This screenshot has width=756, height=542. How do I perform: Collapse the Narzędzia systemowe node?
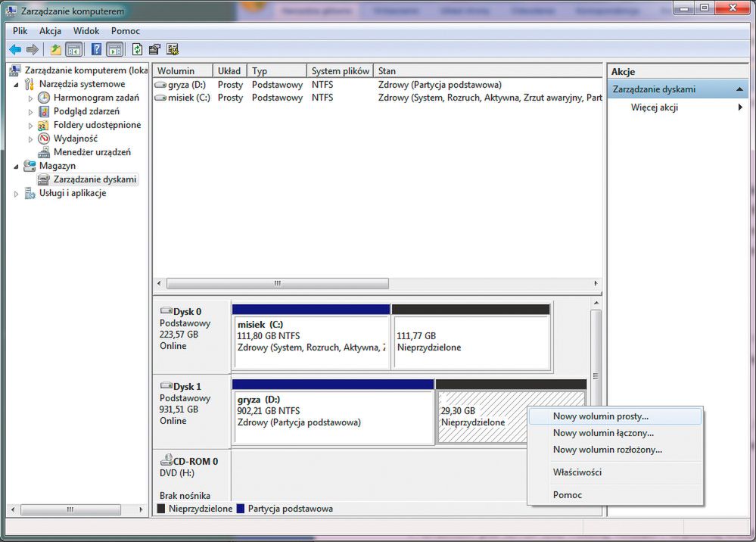[x=16, y=84]
